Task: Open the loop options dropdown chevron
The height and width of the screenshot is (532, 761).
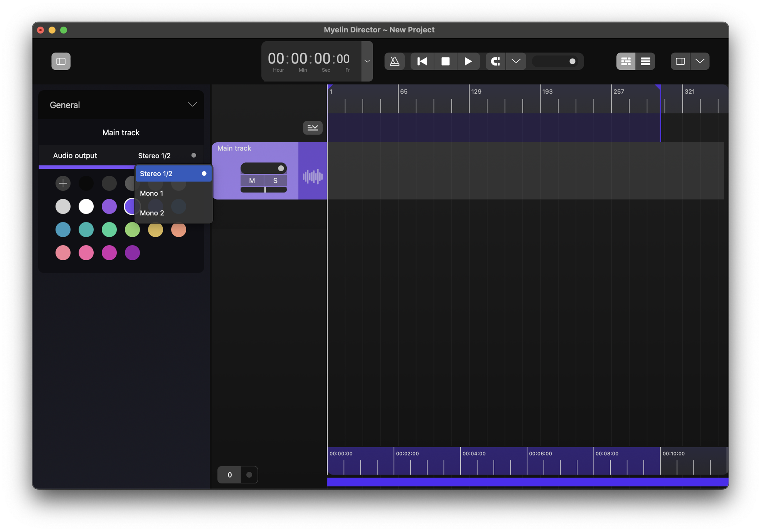Action: point(516,61)
